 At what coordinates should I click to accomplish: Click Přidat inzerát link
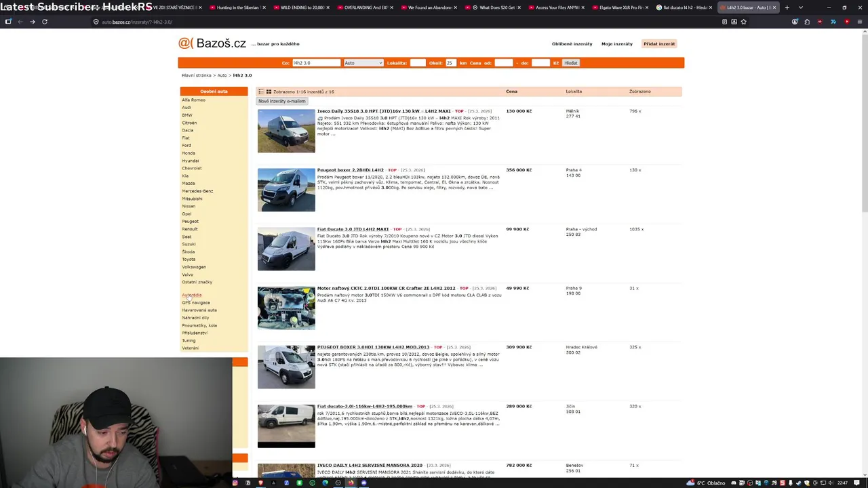pyautogui.click(x=659, y=44)
